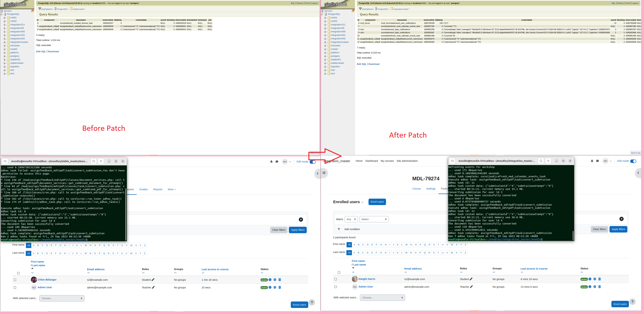644x314 pixels.
Task: Click Dwight Harris profile thumbnail
Action: click(x=355, y=279)
